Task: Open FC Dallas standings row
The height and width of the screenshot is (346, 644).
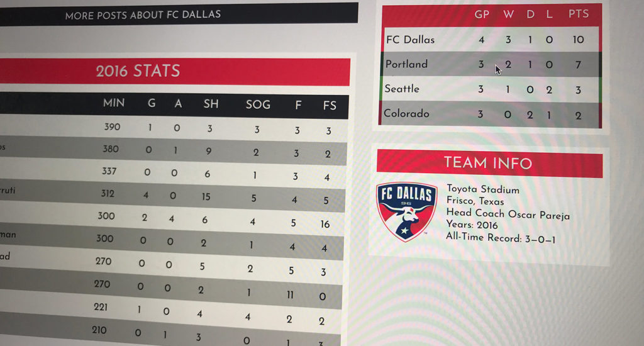Action: [492, 40]
